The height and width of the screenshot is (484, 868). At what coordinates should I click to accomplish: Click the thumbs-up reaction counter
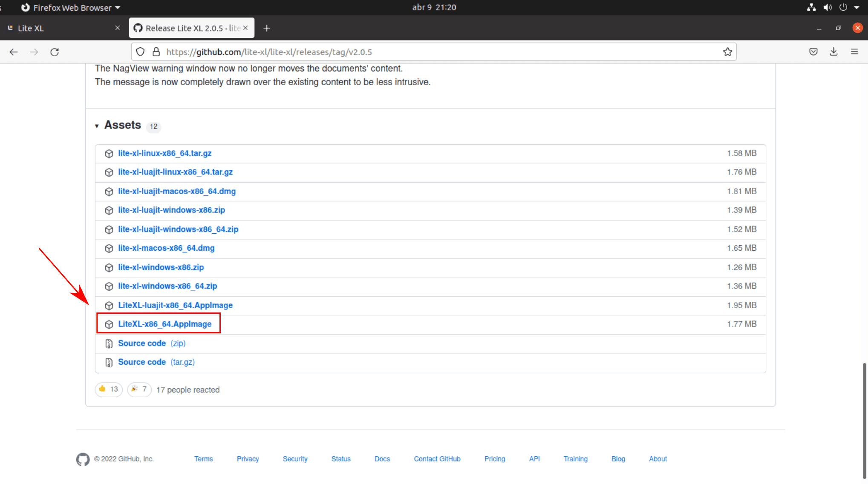click(x=108, y=389)
